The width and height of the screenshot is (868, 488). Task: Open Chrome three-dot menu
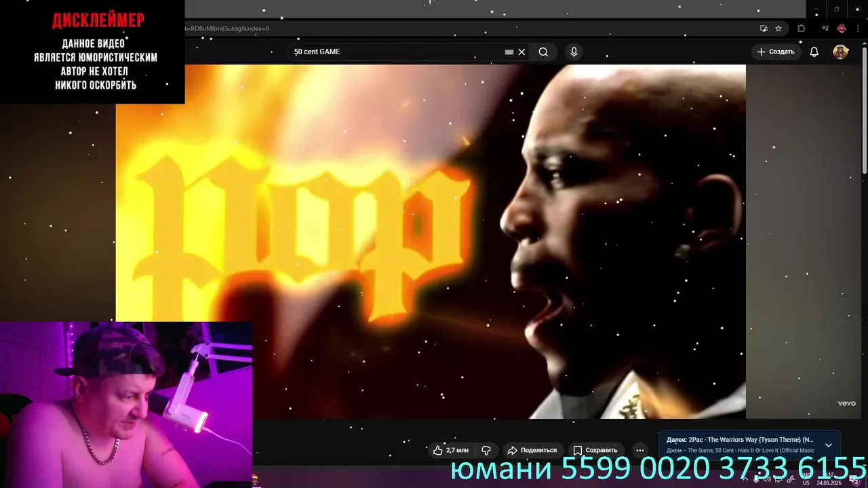tap(857, 28)
